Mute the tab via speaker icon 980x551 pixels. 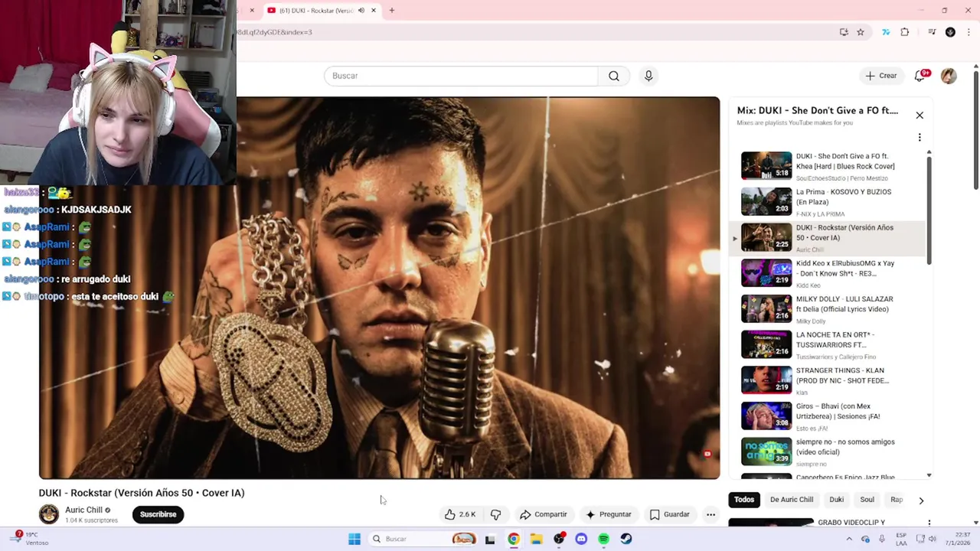361,11
